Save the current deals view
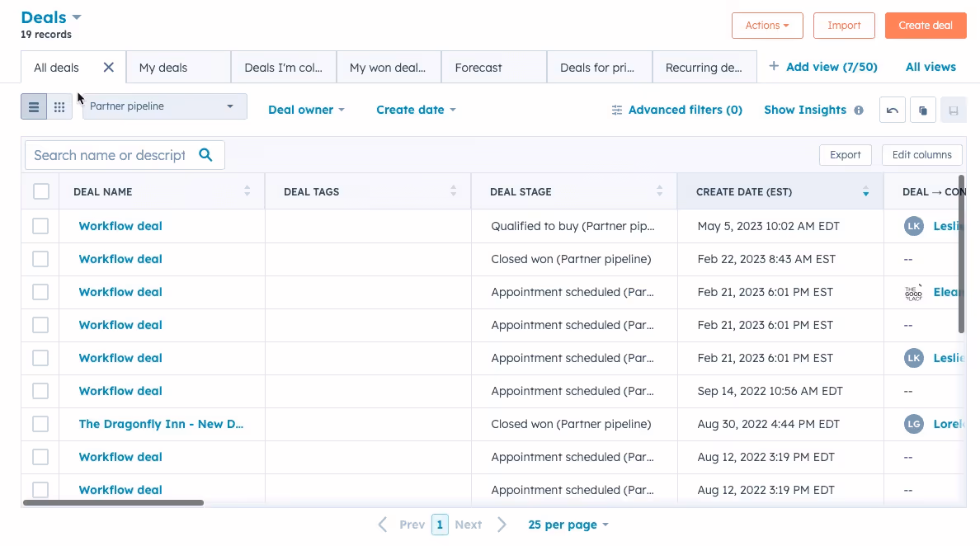The image size is (980, 546). (954, 109)
